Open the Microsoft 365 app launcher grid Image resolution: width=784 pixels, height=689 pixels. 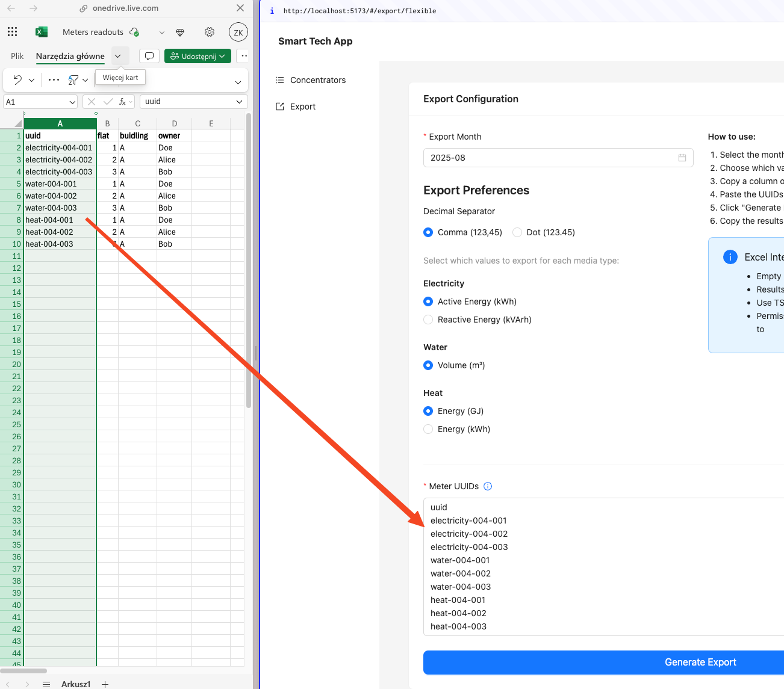12,31
